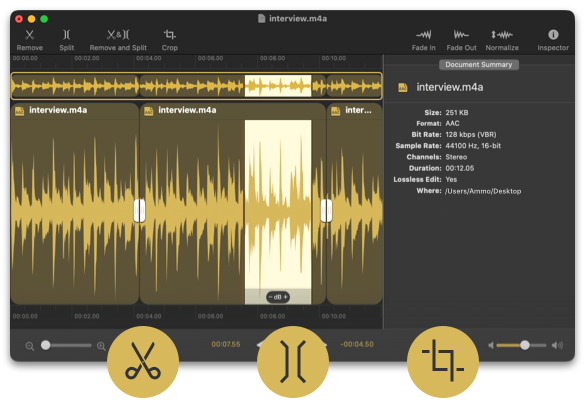Click the large split circle icon

tap(293, 362)
